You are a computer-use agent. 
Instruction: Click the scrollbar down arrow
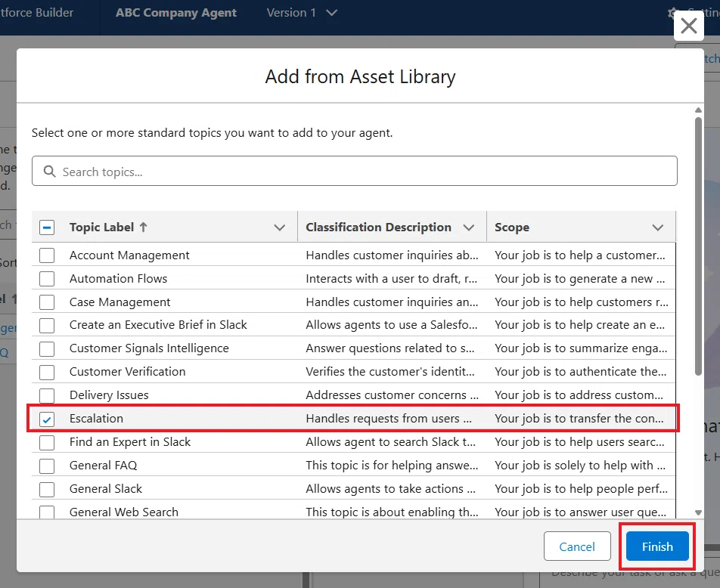pyautogui.click(x=698, y=512)
